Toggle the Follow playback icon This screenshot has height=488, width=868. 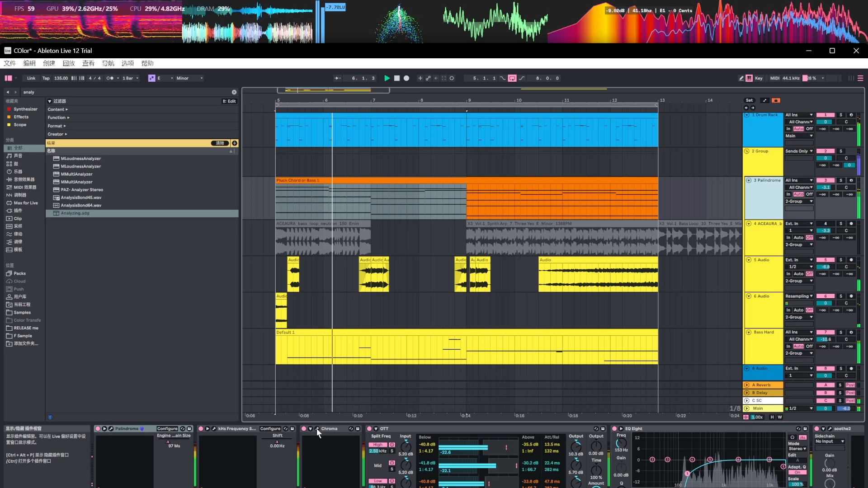[337, 78]
